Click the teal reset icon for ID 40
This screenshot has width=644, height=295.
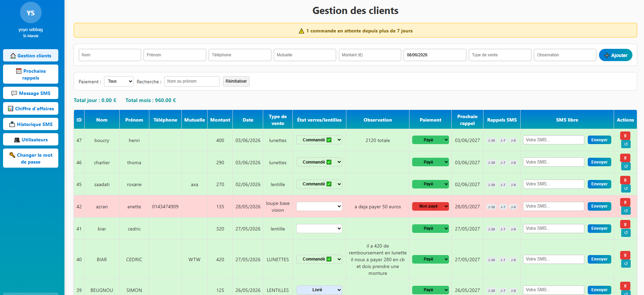pos(626,264)
